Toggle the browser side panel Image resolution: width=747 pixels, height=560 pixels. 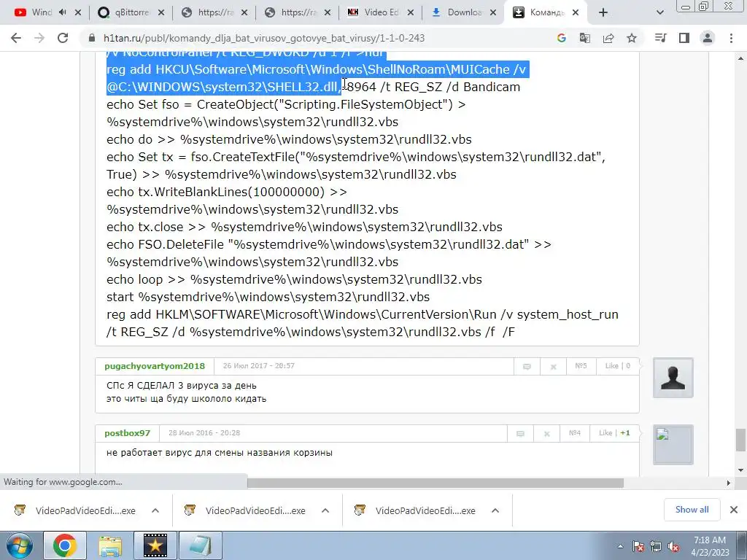pos(684,38)
